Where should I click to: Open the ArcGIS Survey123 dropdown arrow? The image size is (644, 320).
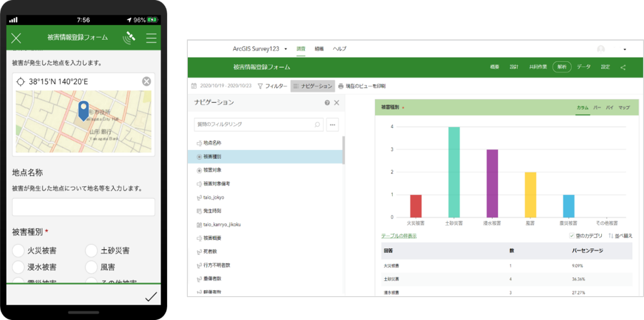pos(286,49)
